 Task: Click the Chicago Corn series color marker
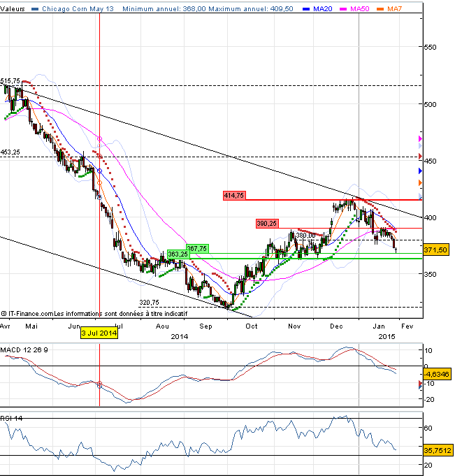[x=35, y=9]
